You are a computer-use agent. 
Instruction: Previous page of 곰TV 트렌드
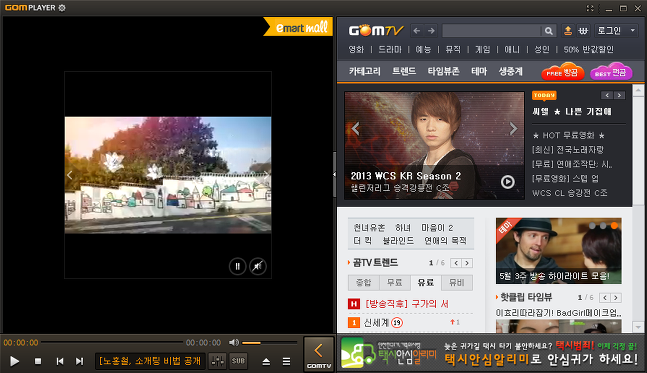(456, 263)
